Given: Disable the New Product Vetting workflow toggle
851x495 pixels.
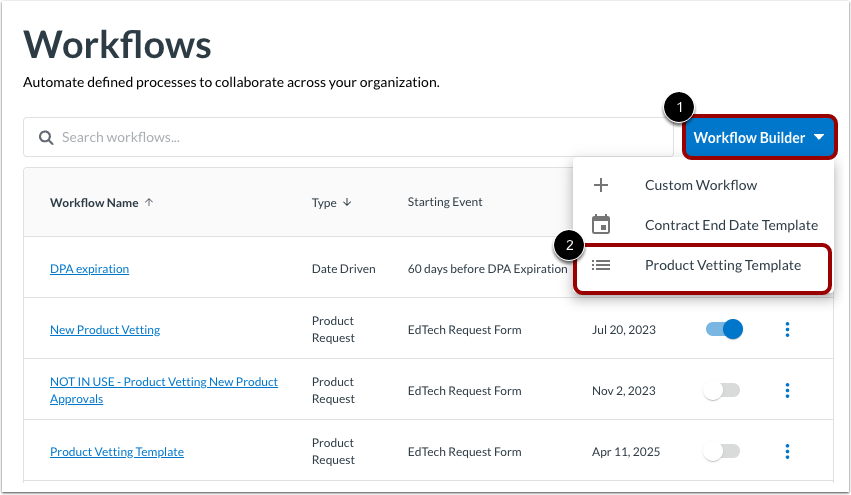Looking at the screenshot, I should tap(724, 329).
